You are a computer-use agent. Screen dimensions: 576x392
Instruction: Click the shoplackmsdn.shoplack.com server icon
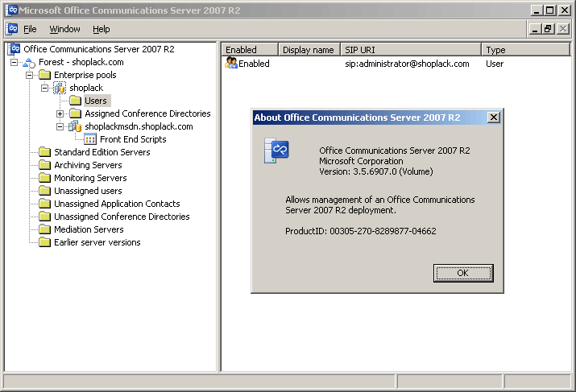pos(75,126)
